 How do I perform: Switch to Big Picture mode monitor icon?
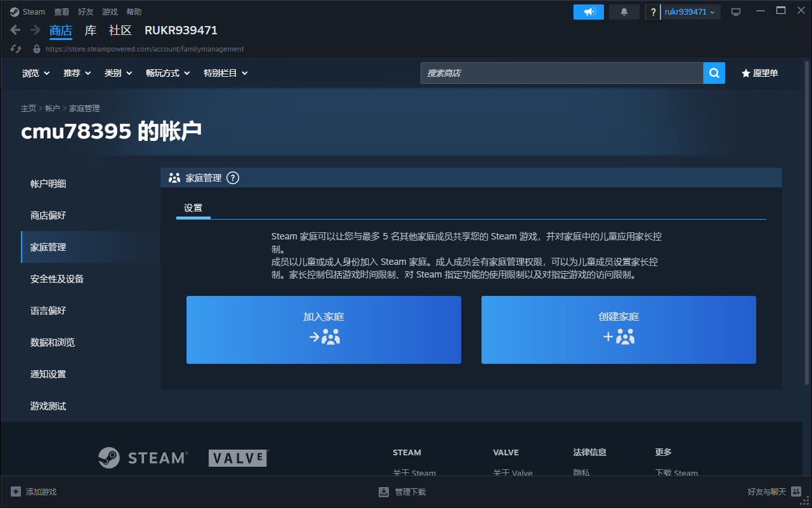[736, 12]
